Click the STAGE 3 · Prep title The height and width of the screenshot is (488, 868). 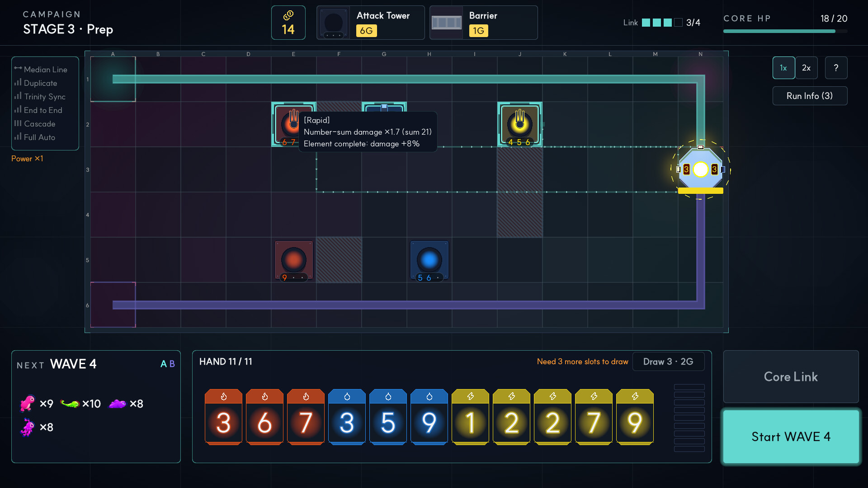coord(68,29)
